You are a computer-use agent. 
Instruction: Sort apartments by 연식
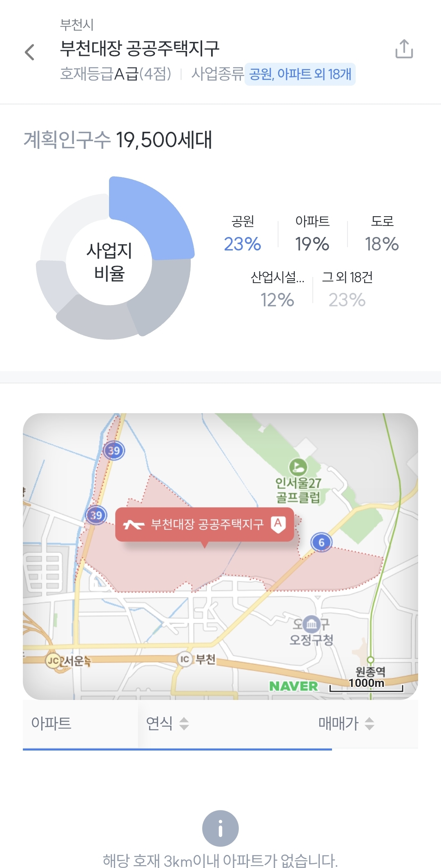(167, 724)
